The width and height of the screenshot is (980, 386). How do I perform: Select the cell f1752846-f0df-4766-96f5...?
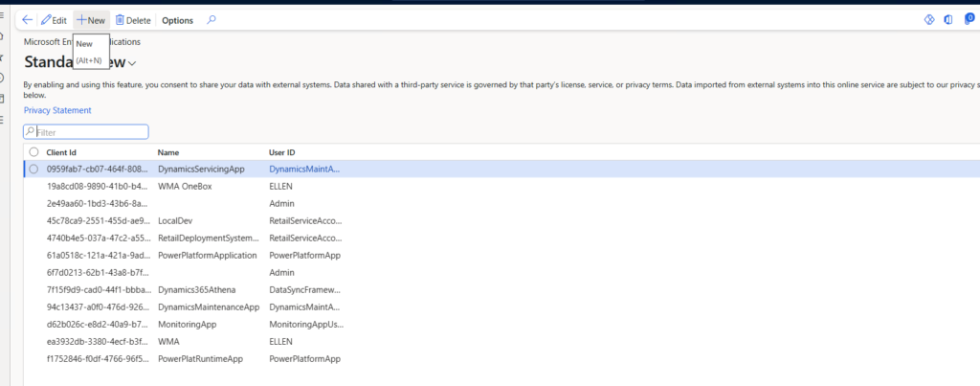pyautogui.click(x=98, y=359)
